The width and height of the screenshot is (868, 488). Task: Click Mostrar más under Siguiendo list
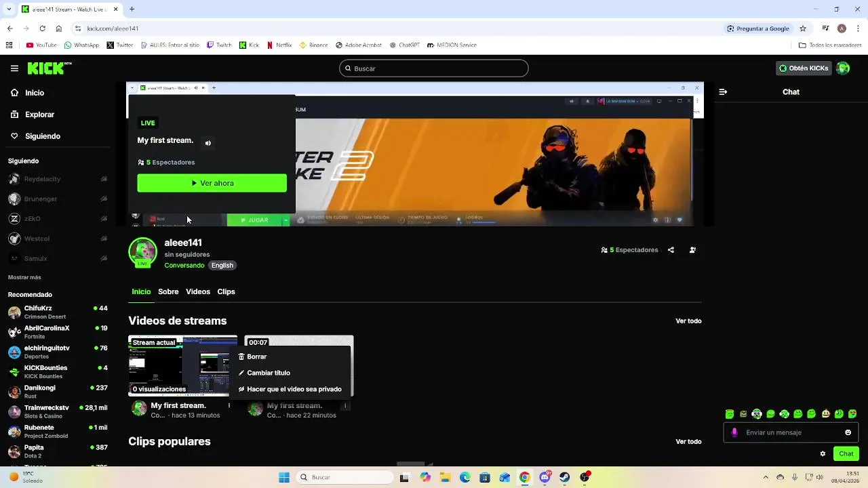(x=24, y=277)
